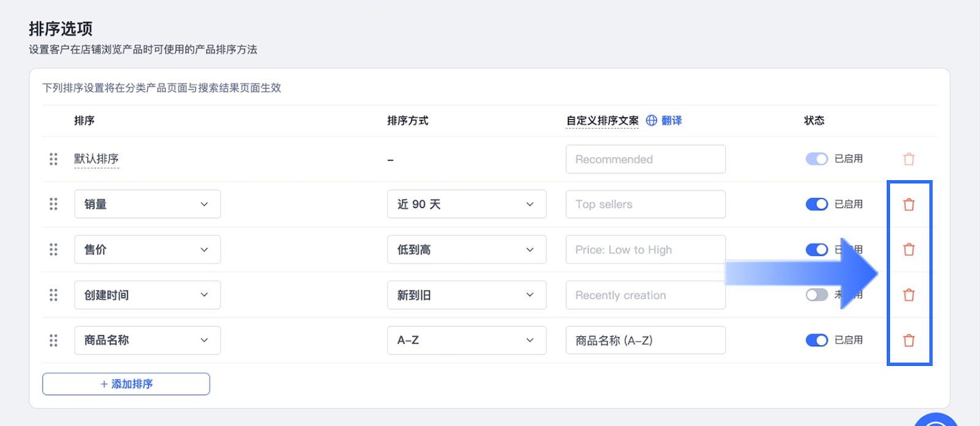Open the 低到高 sort order dropdown
The width and height of the screenshot is (980, 426).
[x=466, y=249]
